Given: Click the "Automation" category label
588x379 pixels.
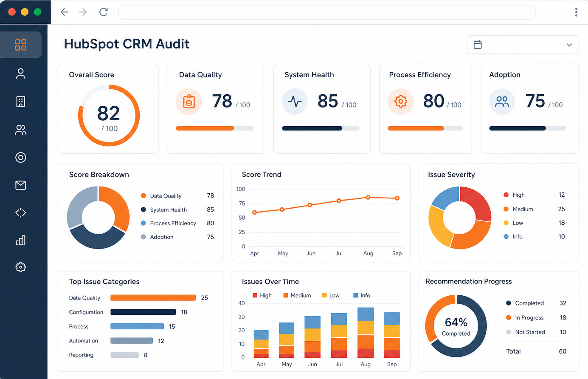Looking at the screenshot, I should pos(84,341).
